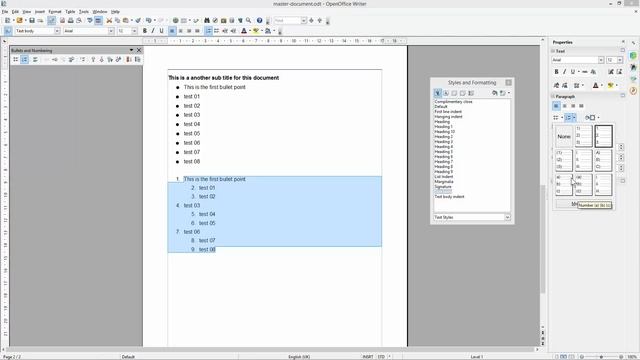Toggle Italic in the sidebar Text panel
The height and width of the screenshot is (360, 640).
(x=564, y=72)
